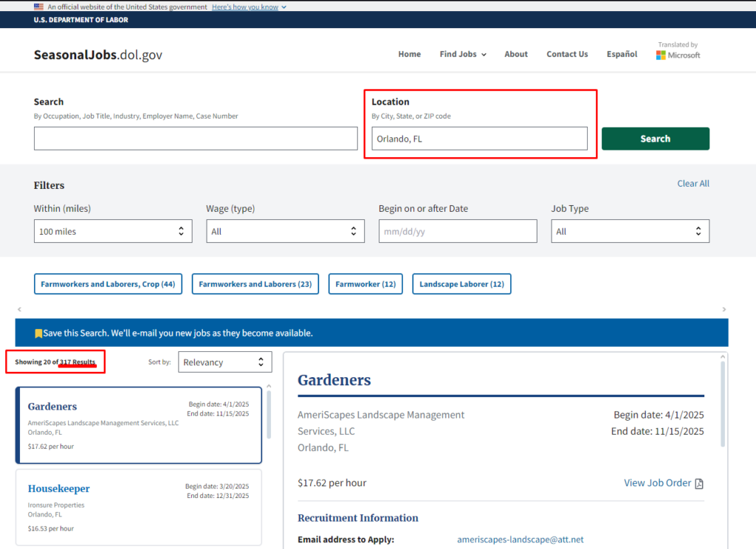Viewport: 756px width, 549px height.
Task: Click the Location input field
Action: coord(479,139)
